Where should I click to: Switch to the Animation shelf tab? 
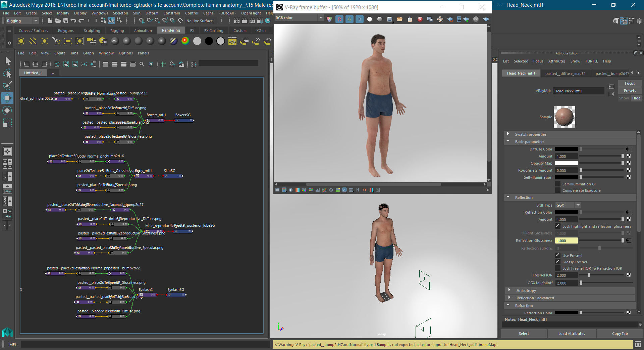(x=143, y=31)
